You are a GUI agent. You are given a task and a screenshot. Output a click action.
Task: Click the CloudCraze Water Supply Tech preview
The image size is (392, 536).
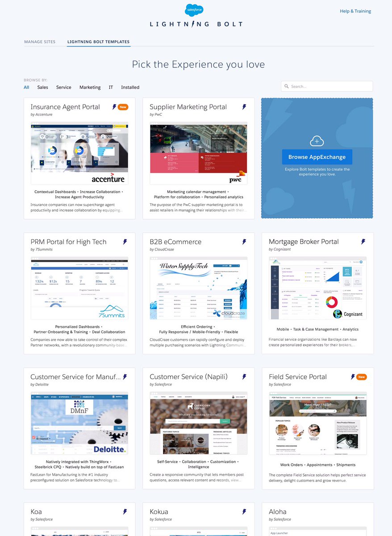tap(199, 288)
